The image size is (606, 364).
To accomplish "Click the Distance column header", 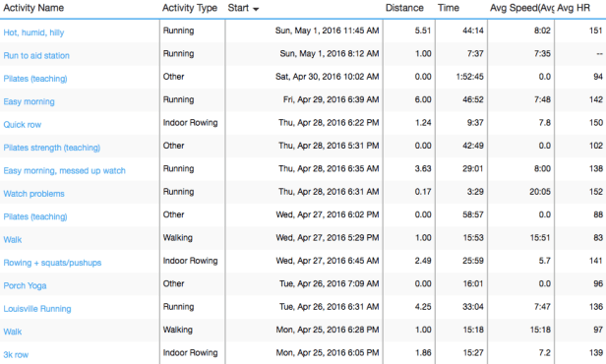I will click(404, 8).
